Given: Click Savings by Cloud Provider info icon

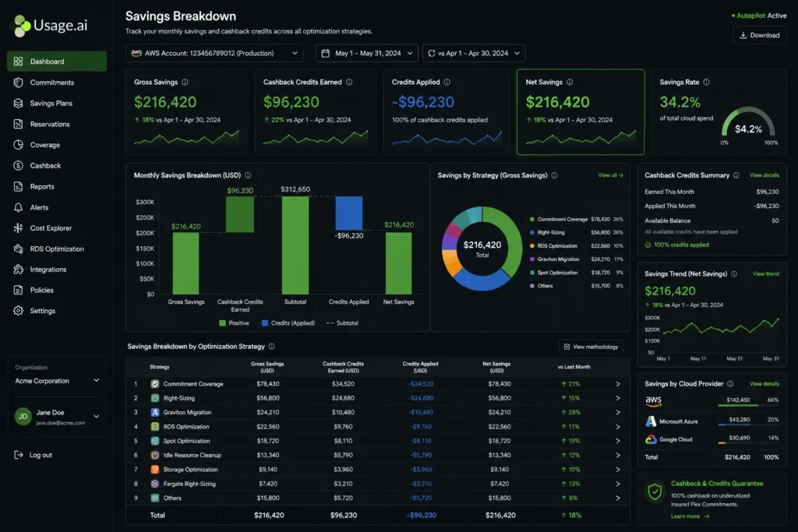Looking at the screenshot, I should 730,384.
